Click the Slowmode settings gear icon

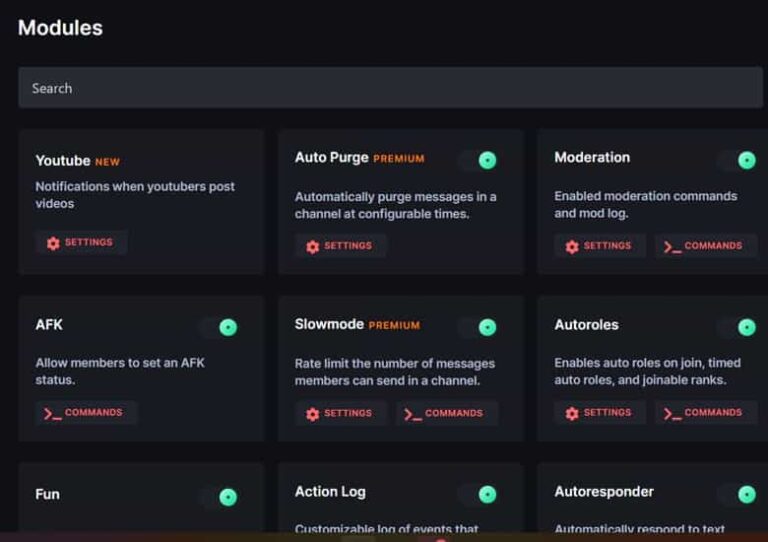pos(312,413)
